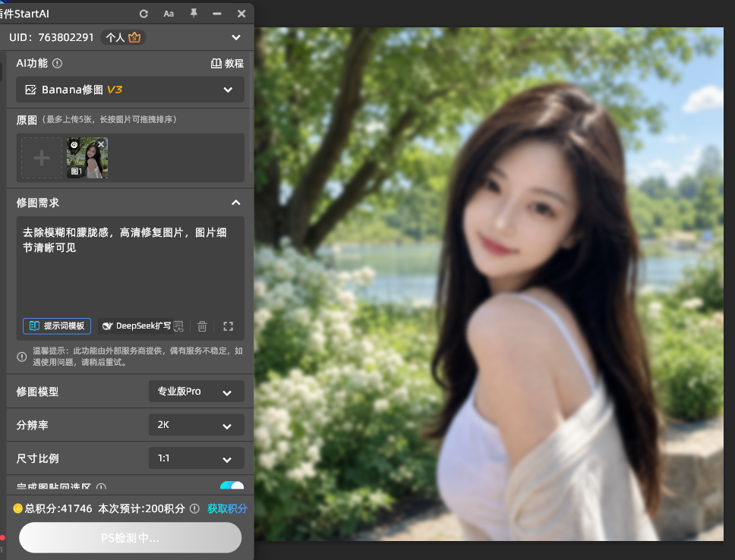The image size is (735, 560).
Task: Open the 修图模型 专业版Pro dropdown
Action: point(197,392)
